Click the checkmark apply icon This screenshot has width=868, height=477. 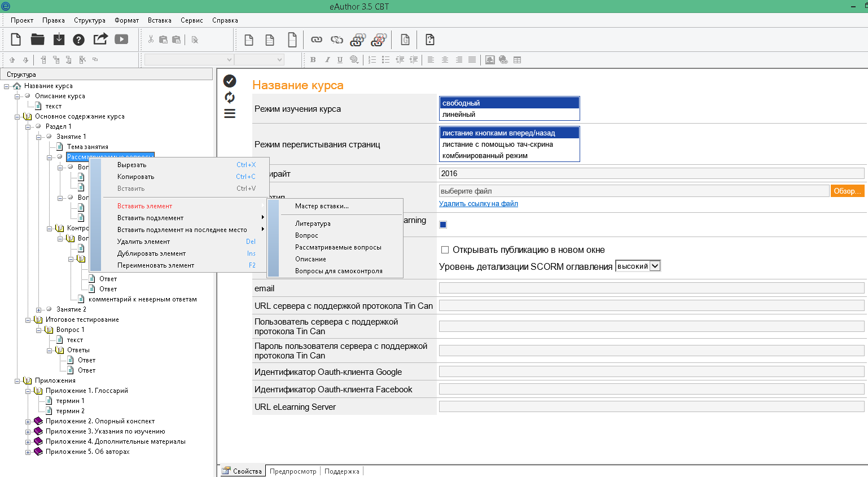pyautogui.click(x=230, y=81)
